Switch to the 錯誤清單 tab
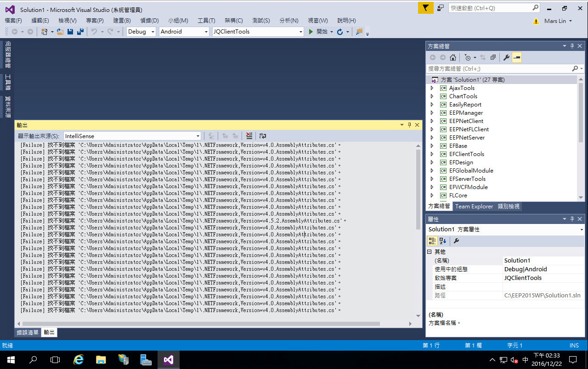This screenshot has height=369, width=588. pyautogui.click(x=28, y=332)
